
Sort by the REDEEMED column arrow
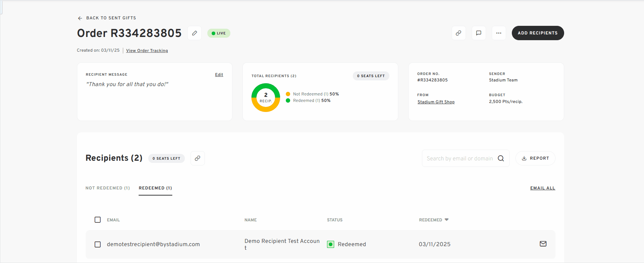[x=447, y=220]
